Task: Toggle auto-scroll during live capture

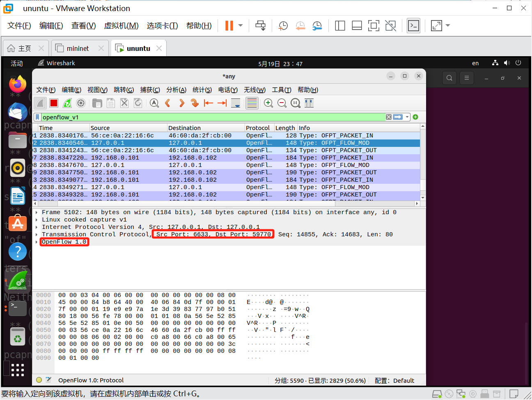Action: (236, 103)
